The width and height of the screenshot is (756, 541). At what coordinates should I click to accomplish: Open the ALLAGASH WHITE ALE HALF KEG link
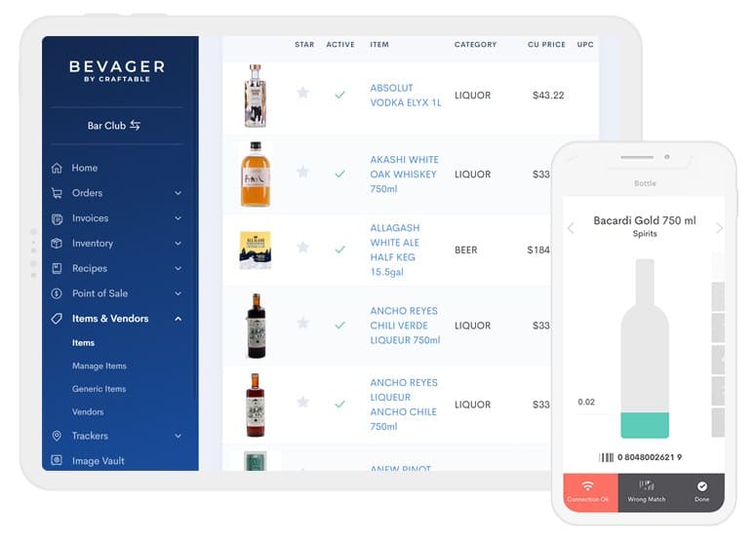click(x=395, y=250)
